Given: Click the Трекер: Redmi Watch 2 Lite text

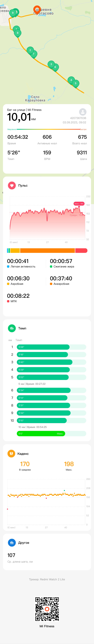Looking at the screenshot, I should (x=47, y=579).
